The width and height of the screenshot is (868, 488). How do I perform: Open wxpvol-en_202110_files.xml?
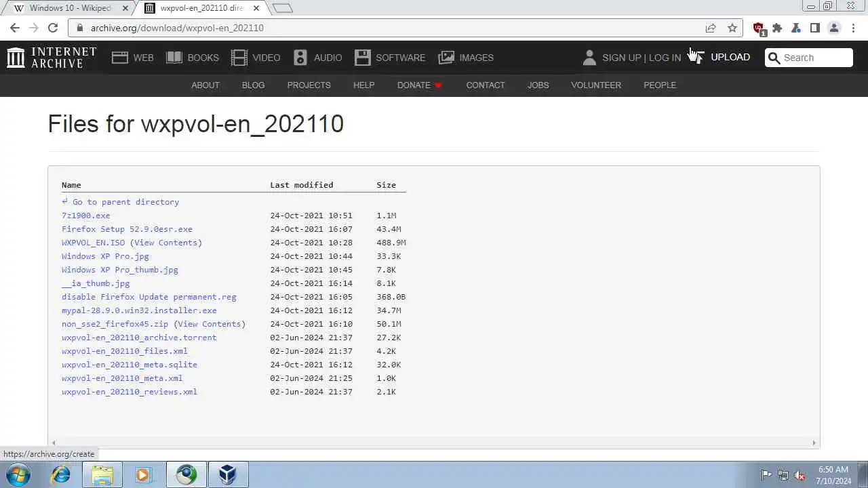coord(125,351)
